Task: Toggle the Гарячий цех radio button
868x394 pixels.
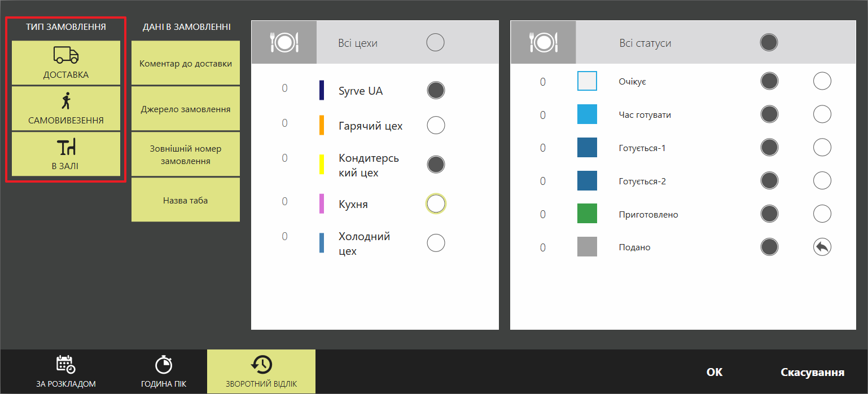Action: (x=436, y=125)
